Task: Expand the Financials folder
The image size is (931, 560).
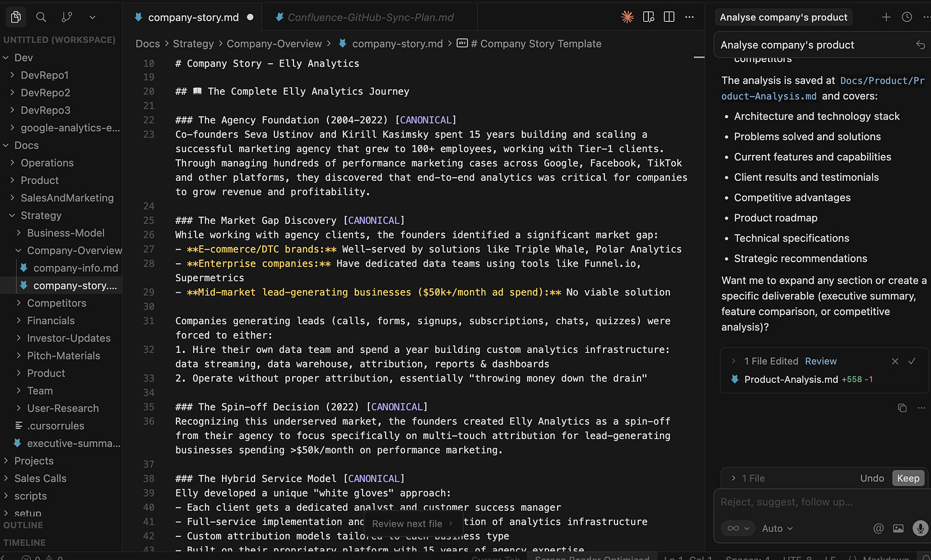Action: (x=61, y=320)
